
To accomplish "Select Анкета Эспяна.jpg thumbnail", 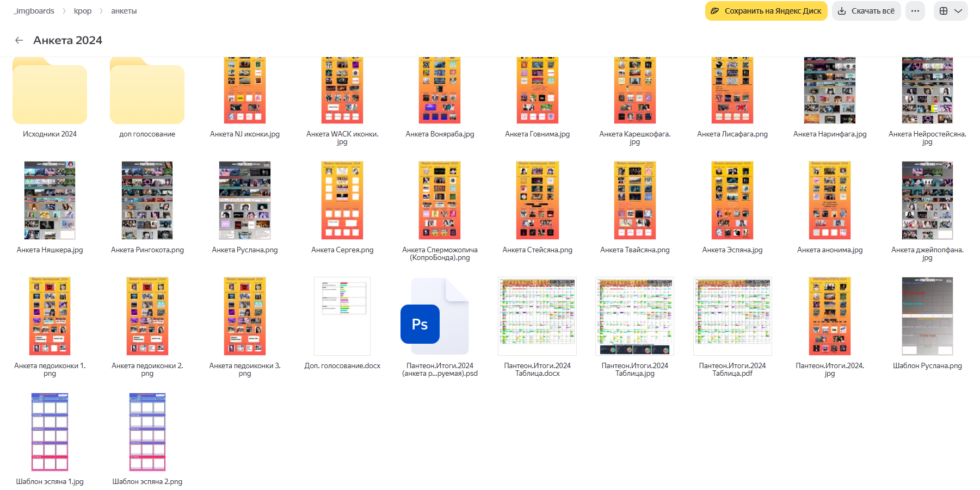I will (x=732, y=200).
